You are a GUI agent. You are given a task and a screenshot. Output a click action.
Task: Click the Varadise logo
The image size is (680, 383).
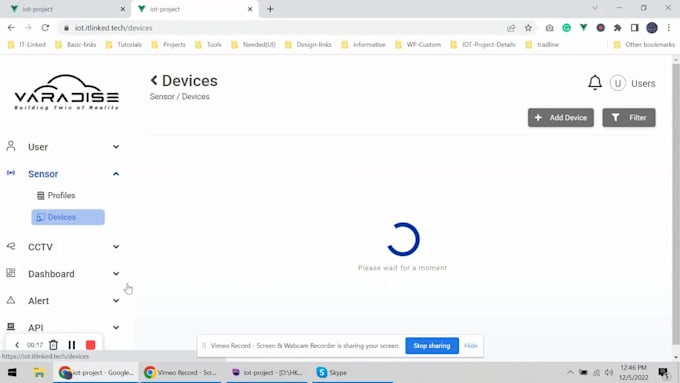(66, 92)
